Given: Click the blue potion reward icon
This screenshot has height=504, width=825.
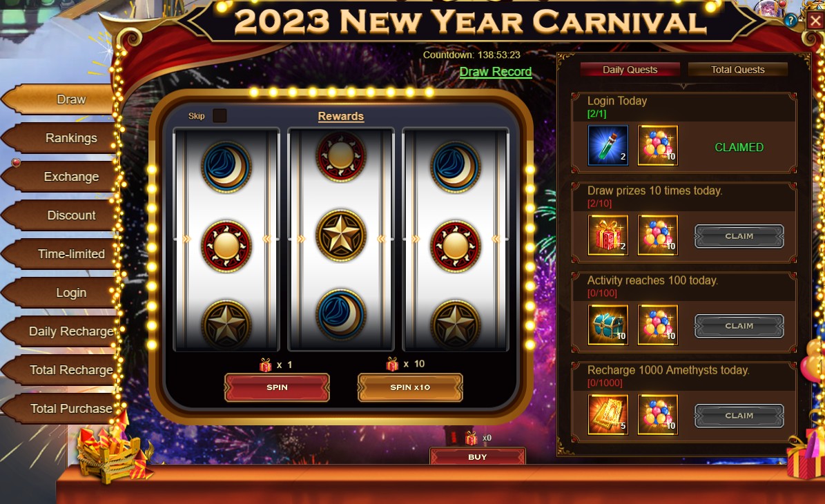Looking at the screenshot, I should [608, 146].
